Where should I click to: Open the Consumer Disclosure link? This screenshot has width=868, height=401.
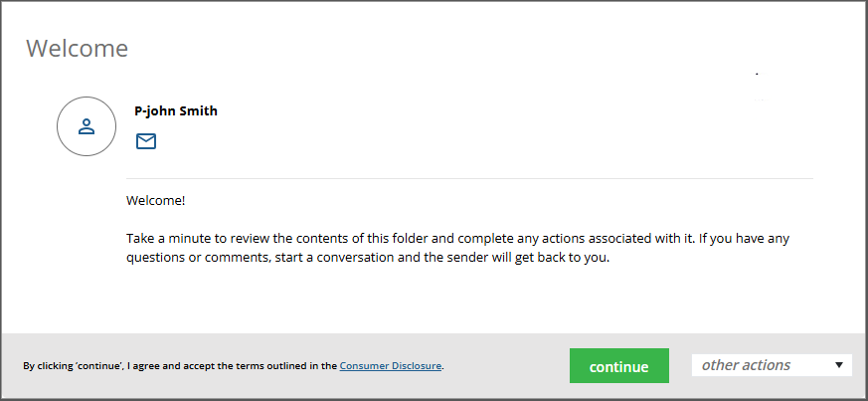click(x=391, y=366)
